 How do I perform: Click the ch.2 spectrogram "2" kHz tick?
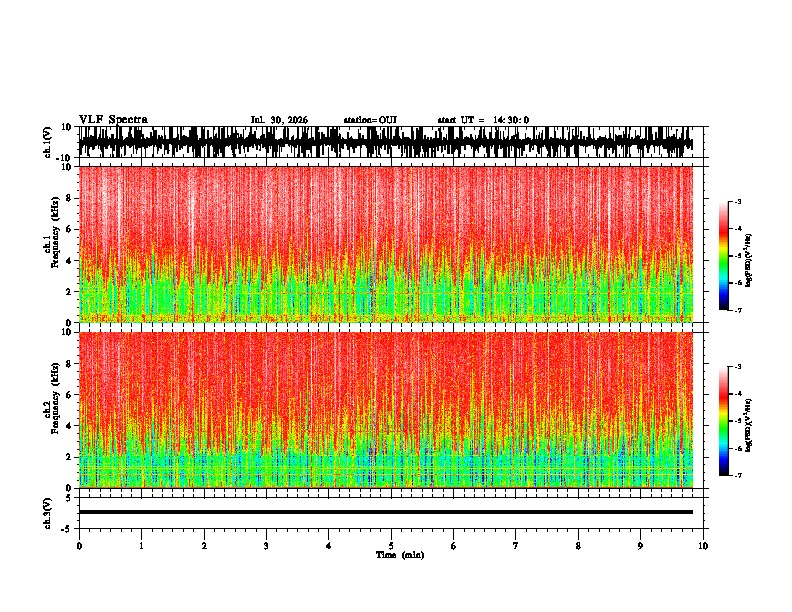(x=70, y=457)
